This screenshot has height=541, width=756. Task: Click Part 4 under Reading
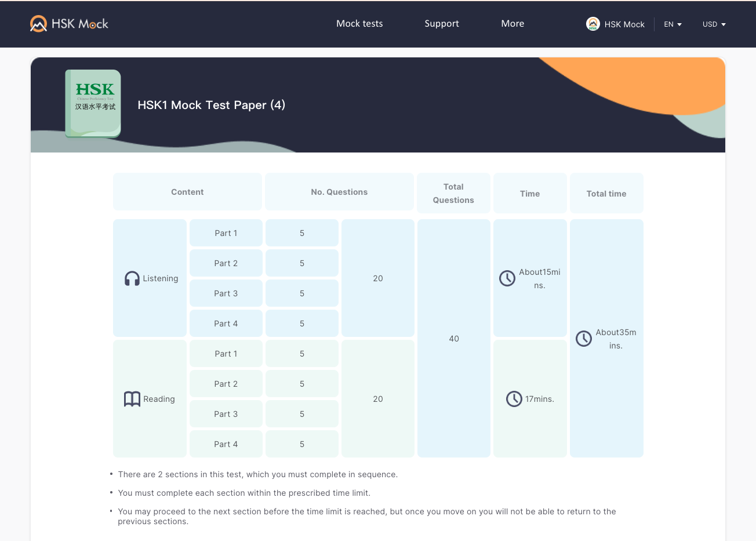226,444
